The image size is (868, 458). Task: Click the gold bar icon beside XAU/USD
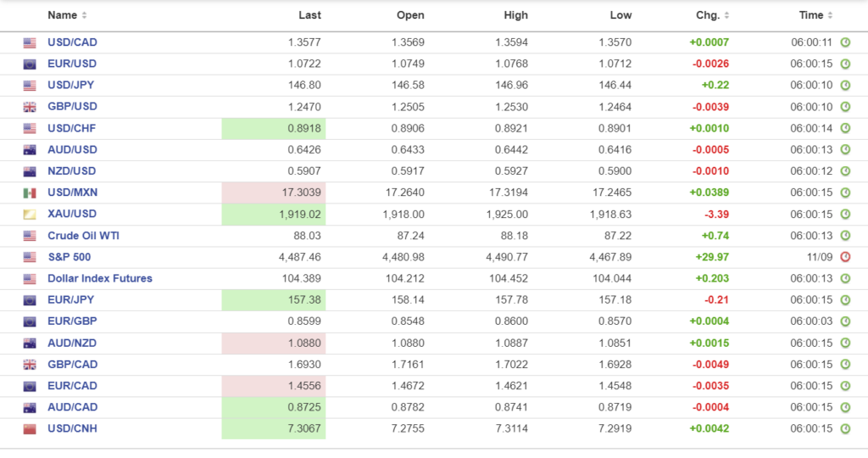click(x=30, y=215)
